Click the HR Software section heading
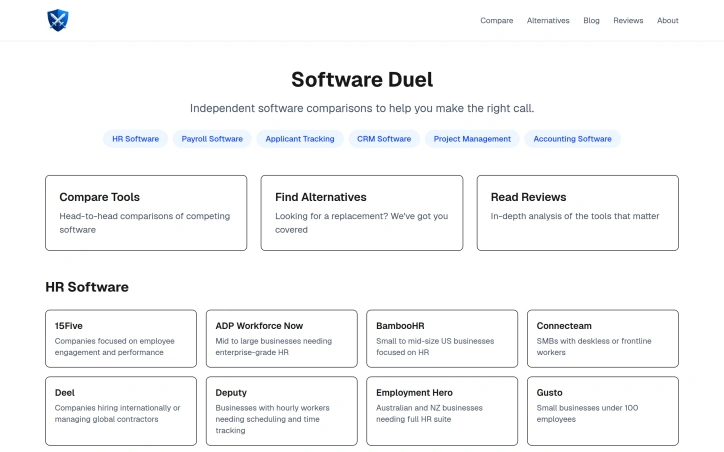Viewport: 724px width, 452px height. [x=87, y=287]
